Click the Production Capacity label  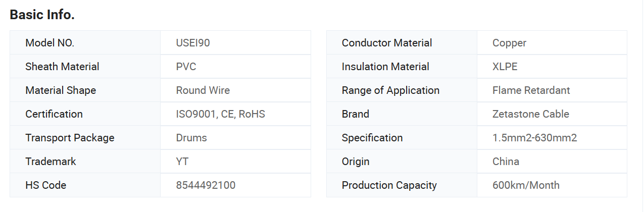[x=389, y=185]
